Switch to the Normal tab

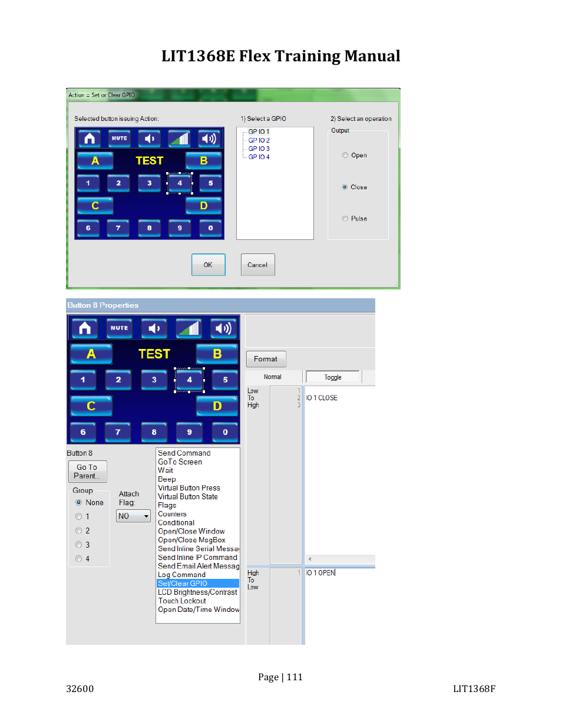click(x=272, y=377)
